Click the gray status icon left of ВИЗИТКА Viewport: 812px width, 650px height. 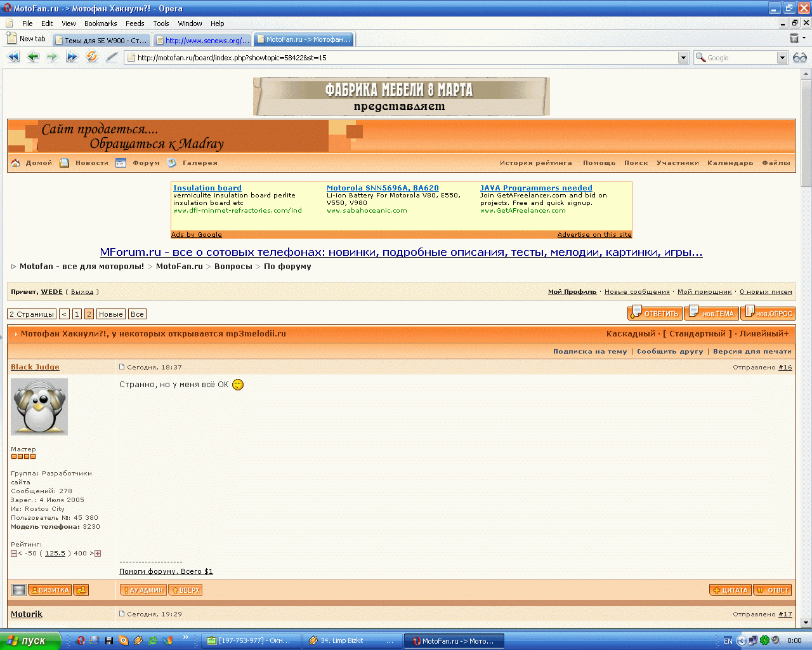[19, 590]
